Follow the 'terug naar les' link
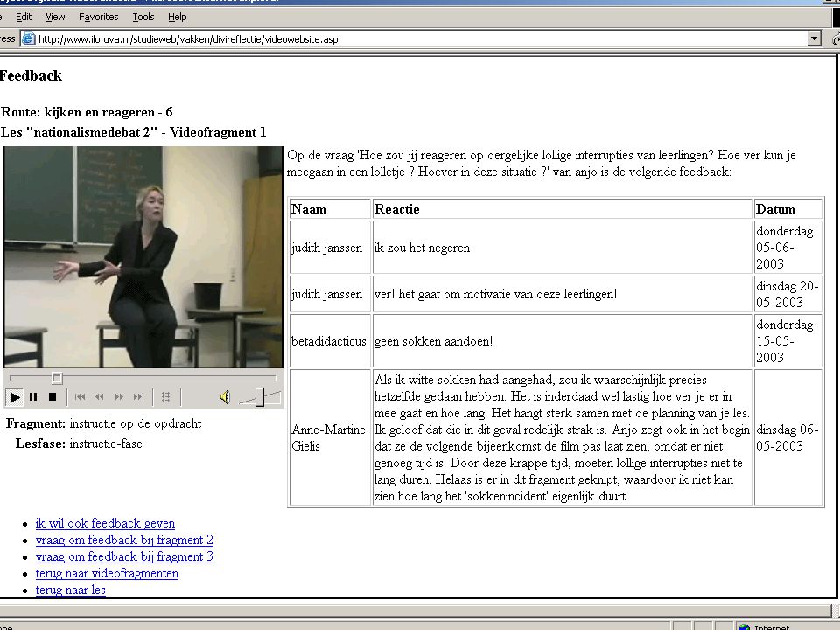 point(70,590)
